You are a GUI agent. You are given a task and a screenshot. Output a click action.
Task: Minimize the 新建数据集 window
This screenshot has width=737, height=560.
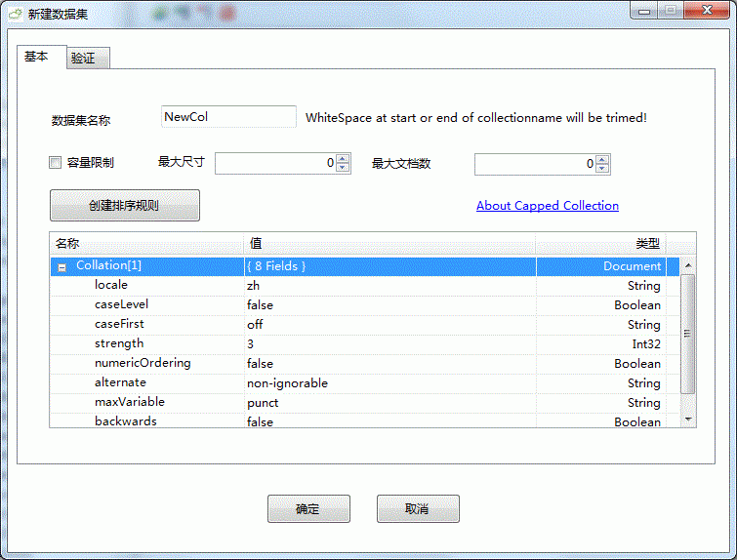click(x=644, y=11)
